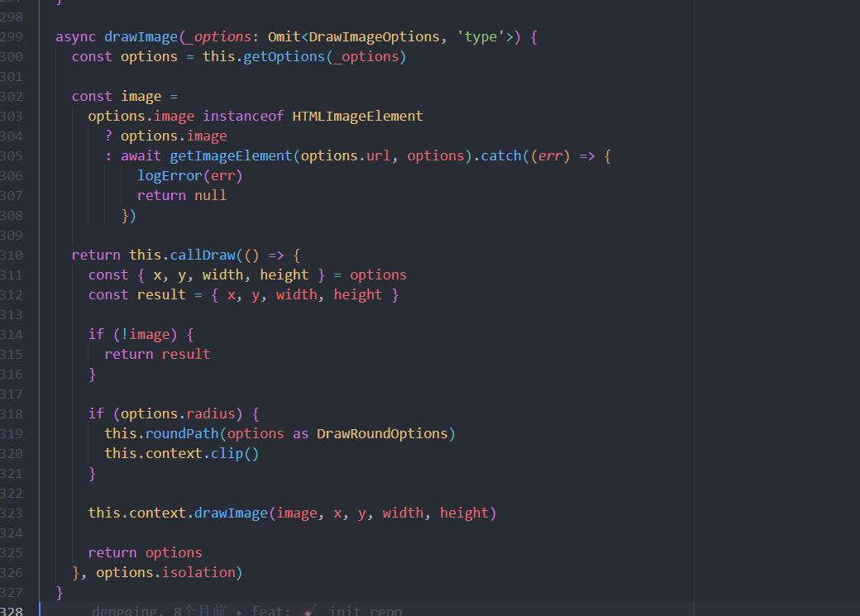Click the getOptions method call
The height and width of the screenshot is (616, 860).
(285, 56)
